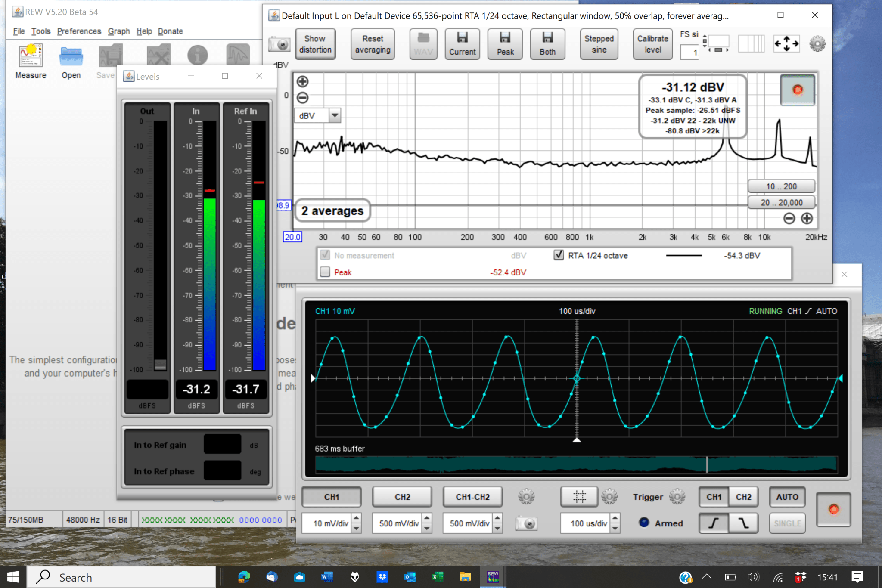This screenshot has width=882, height=588.
Task: Click the scope red run button
Action: (834, 510)
